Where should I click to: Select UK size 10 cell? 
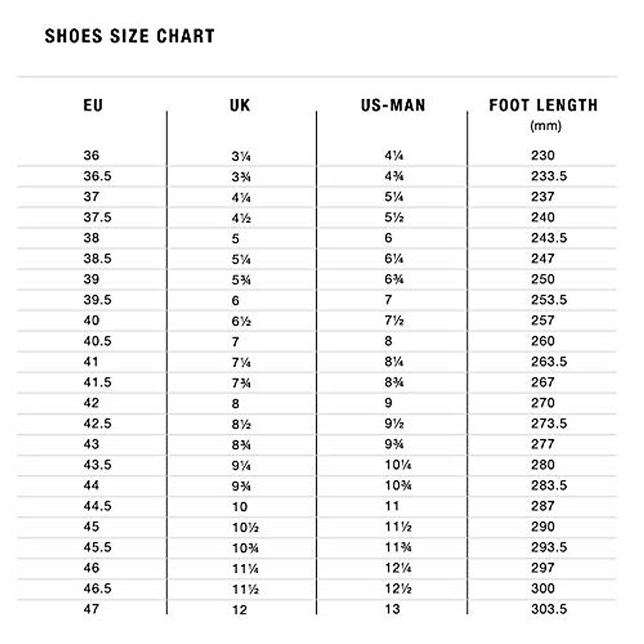pos(239,507)
